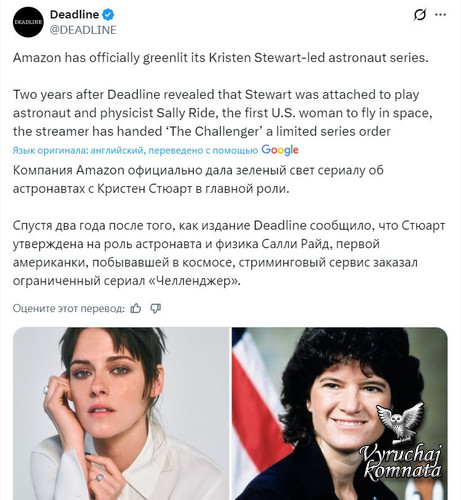Viewport: 461px width, 500px height.
Task: Open the three-dot more options menu
Action: [x=440, y=15]
